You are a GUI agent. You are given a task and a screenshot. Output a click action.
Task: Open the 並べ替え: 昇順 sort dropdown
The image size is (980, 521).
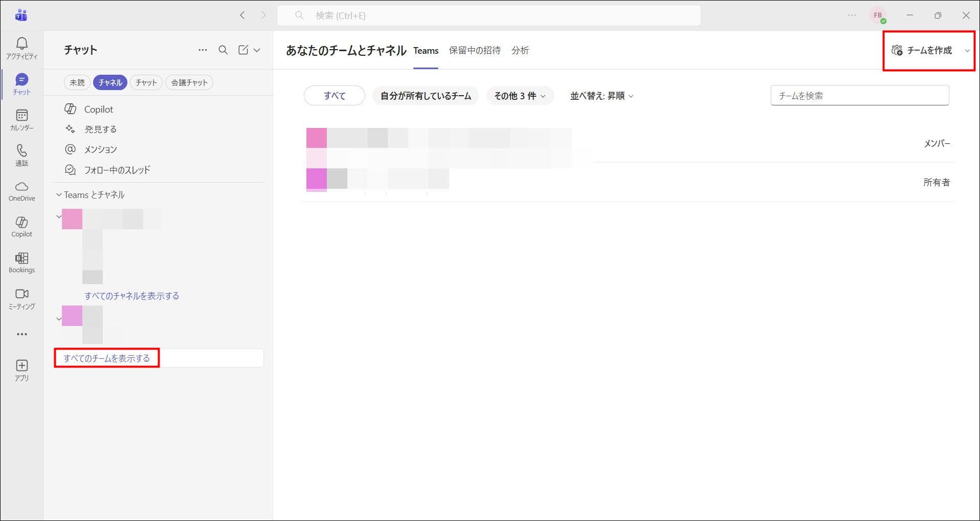(x=602, y=96)
